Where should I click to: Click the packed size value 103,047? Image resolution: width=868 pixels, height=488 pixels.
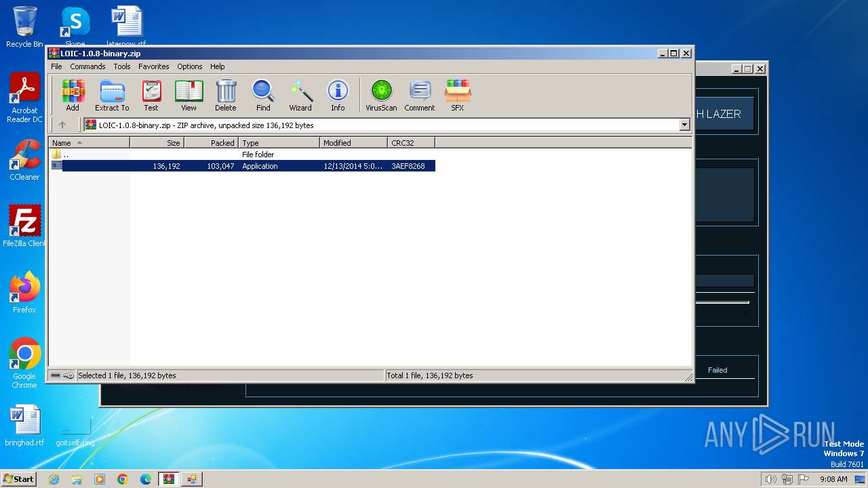[221, 166]
